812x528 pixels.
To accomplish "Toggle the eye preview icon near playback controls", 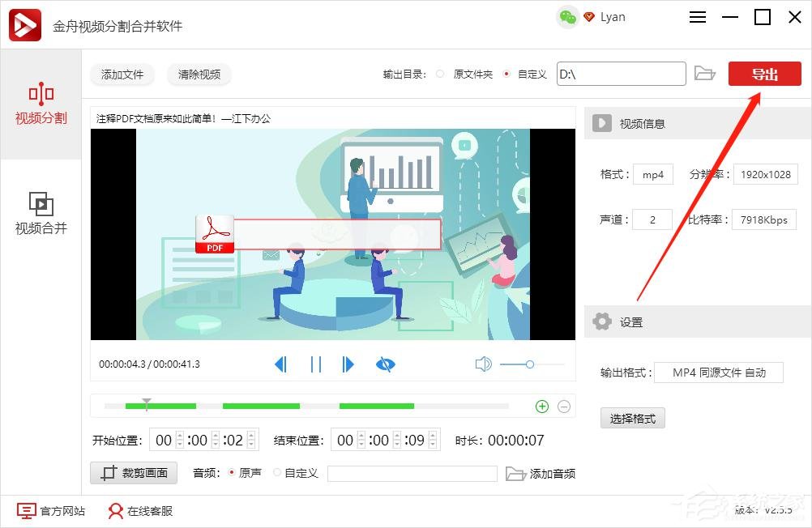I will click(x=386, y=364).
